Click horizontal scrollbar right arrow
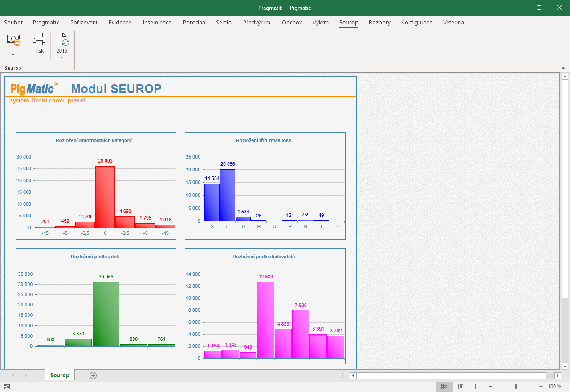The image size is (570, 392). [558, 376]
